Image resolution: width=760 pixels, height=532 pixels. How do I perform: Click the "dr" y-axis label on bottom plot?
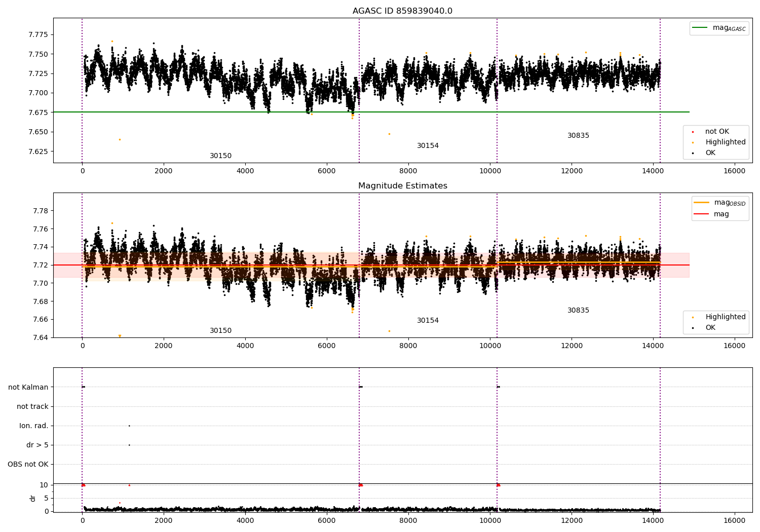coord(33,498)
